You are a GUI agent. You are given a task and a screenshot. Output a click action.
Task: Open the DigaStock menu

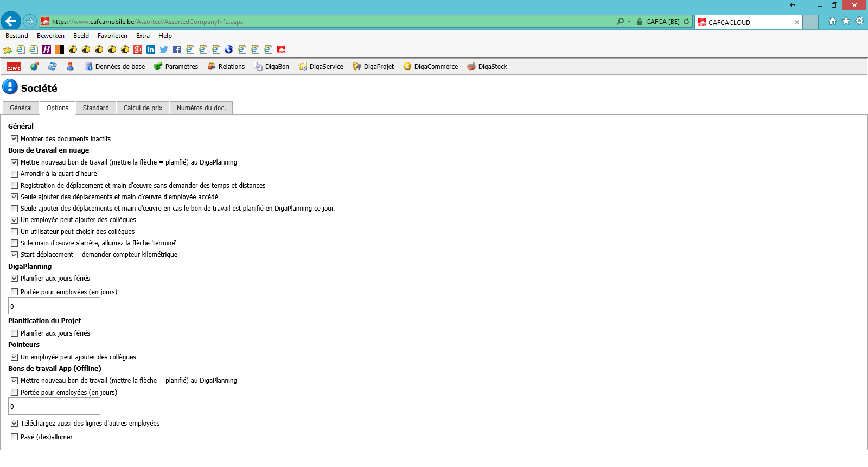point(487,66)
